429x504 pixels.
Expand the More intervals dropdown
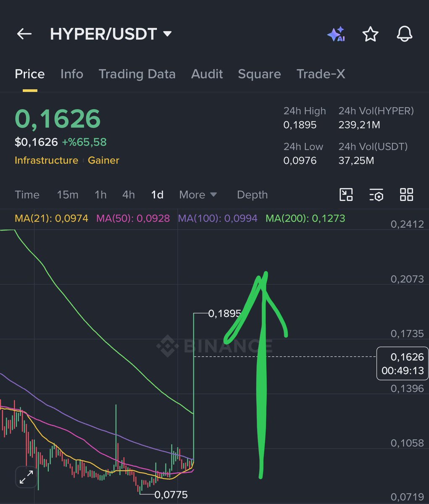coord(198,194)
